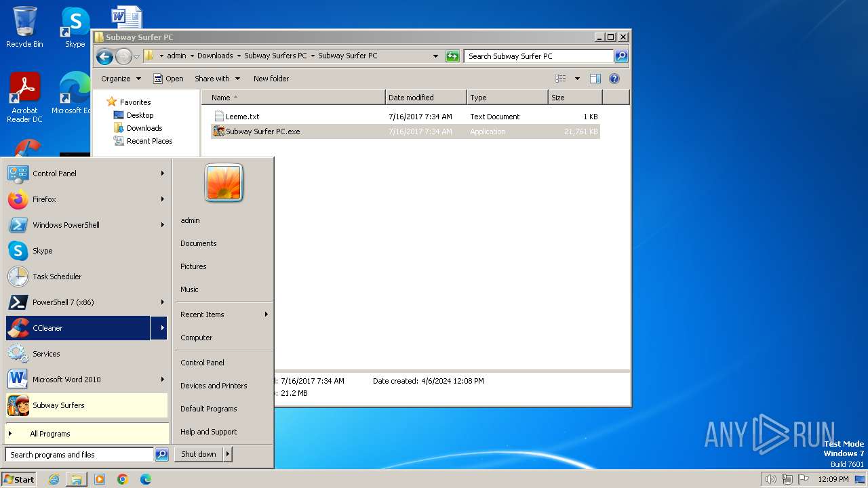Launch Firefox from the Start menu
This screenshot has width=868, height=488.
click(x=44, y=199)
